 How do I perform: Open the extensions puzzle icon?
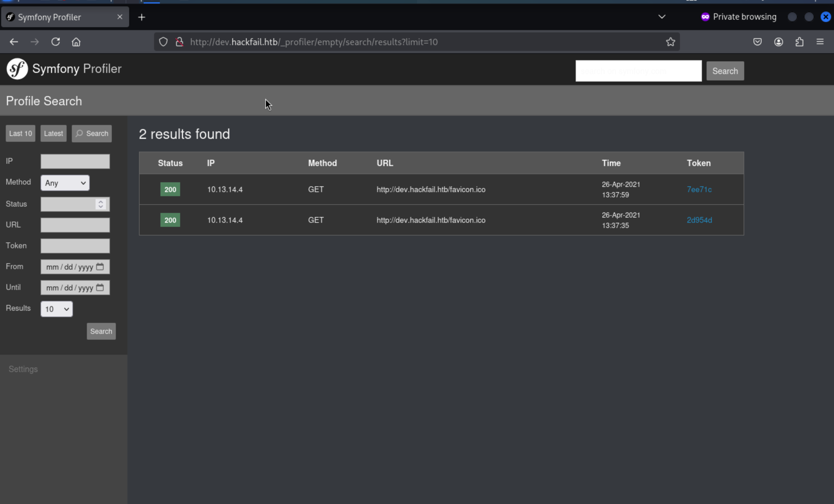[800, 42]
